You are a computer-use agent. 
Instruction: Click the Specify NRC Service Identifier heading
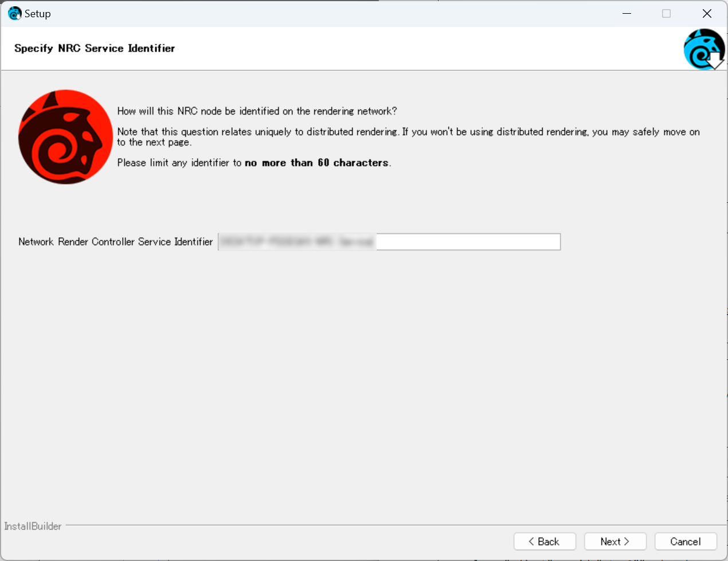[95, 48]
